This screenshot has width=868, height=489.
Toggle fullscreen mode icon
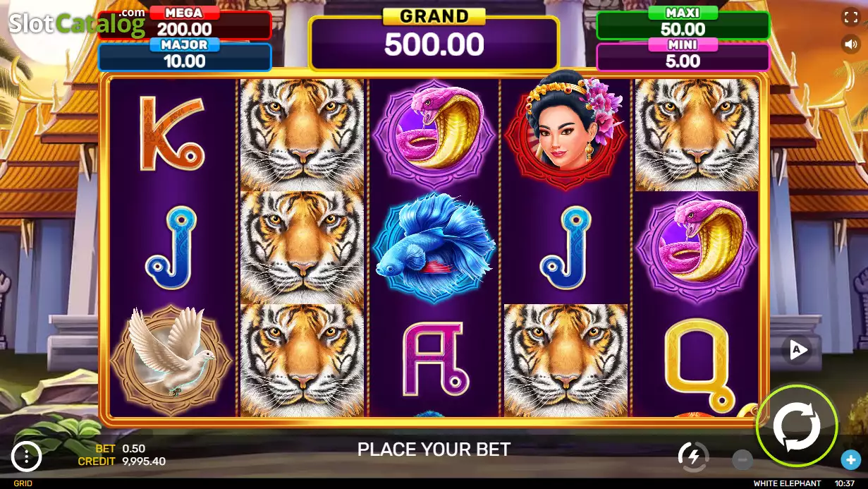tap(851, 18)
